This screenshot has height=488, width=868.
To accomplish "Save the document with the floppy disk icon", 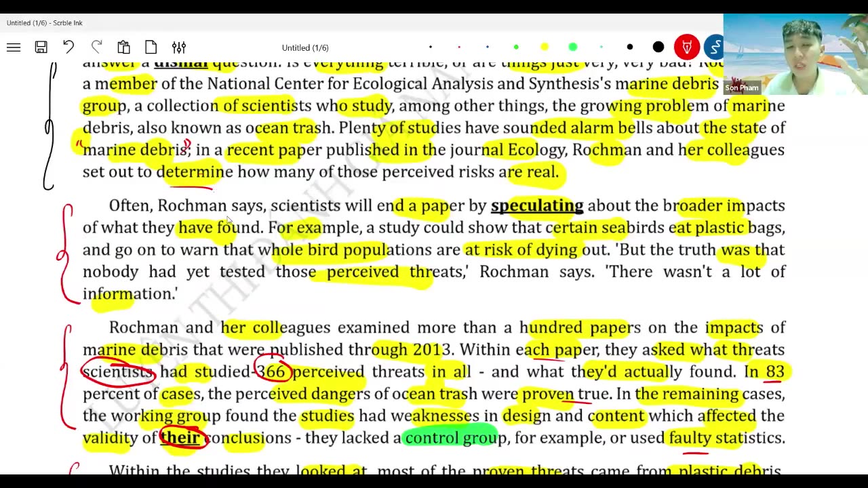I will [41, 47].
